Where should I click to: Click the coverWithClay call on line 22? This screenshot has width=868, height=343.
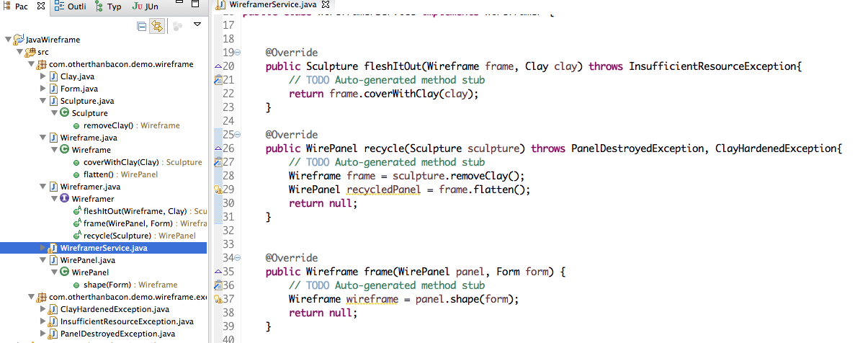pyautogui.click(x=404, y=94)
